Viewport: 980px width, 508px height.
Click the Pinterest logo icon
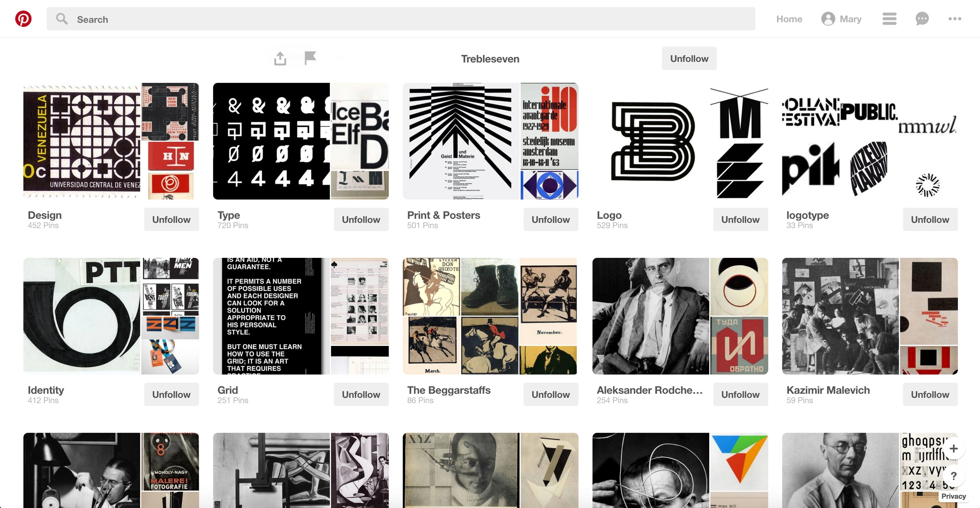click(x=23, y=19)
